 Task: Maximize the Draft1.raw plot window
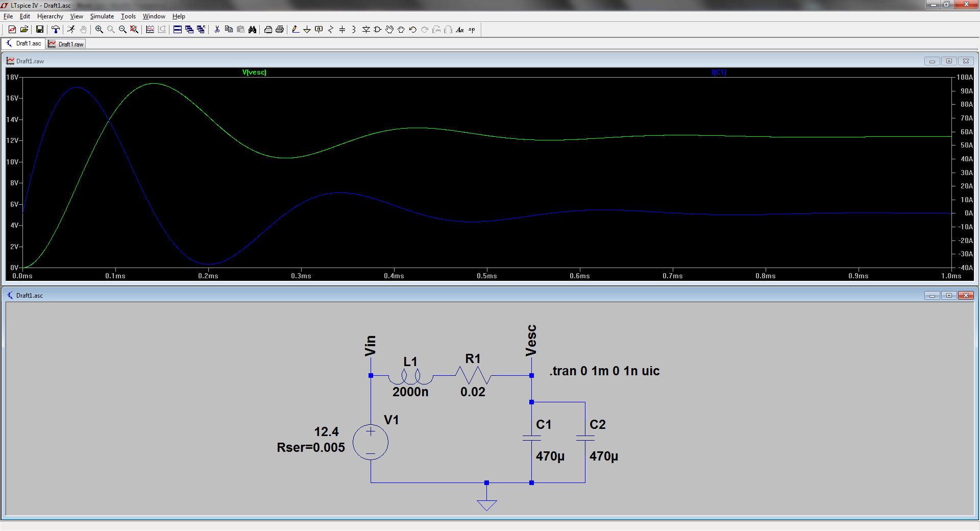(x=949, y=61)
